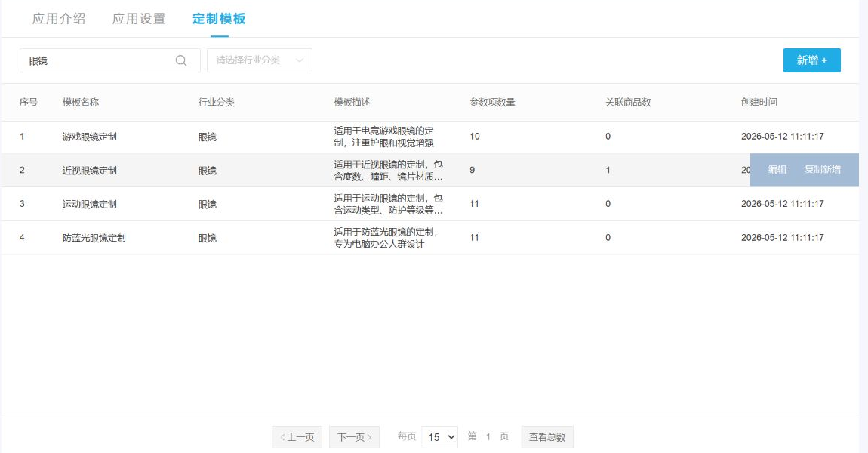This screenshot has height=453, width=868.
Task: Click creation time of 运动眼镜定制 row
Action: coord(782,204)
